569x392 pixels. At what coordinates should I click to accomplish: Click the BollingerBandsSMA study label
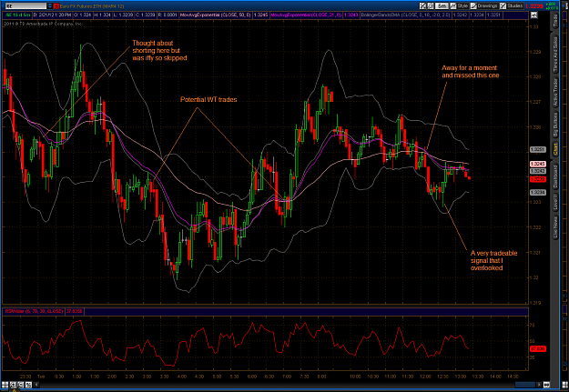[406, 15]
